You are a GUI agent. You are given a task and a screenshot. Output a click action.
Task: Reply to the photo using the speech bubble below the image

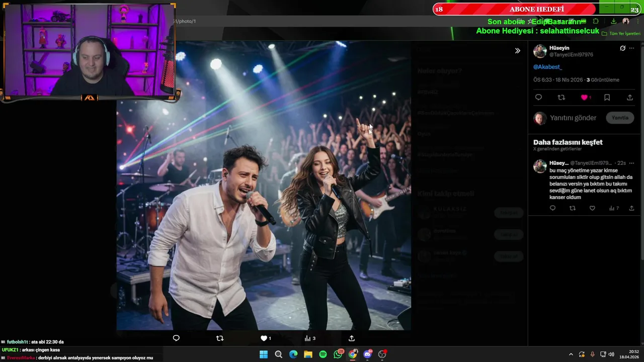[x=176, y=338]
